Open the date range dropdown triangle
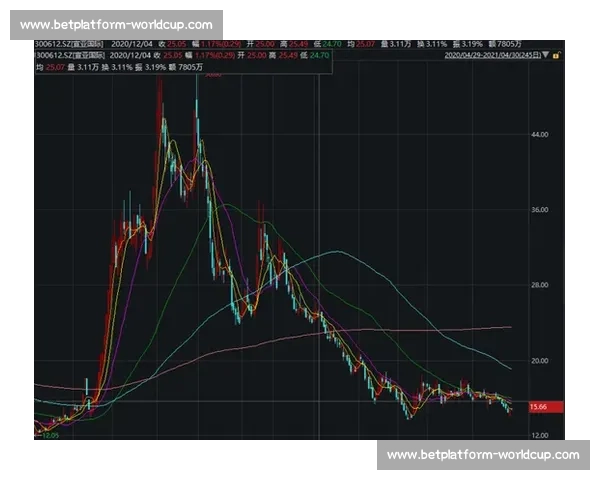600x480 pixels. (x=545, y=55)
